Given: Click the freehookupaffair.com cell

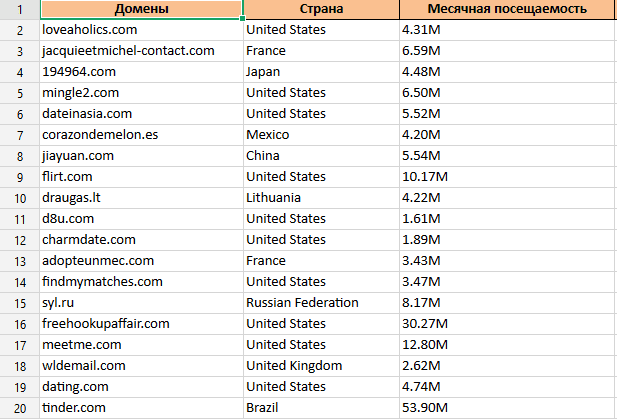Looking at the screenshot, I should (x=141, y=324).
